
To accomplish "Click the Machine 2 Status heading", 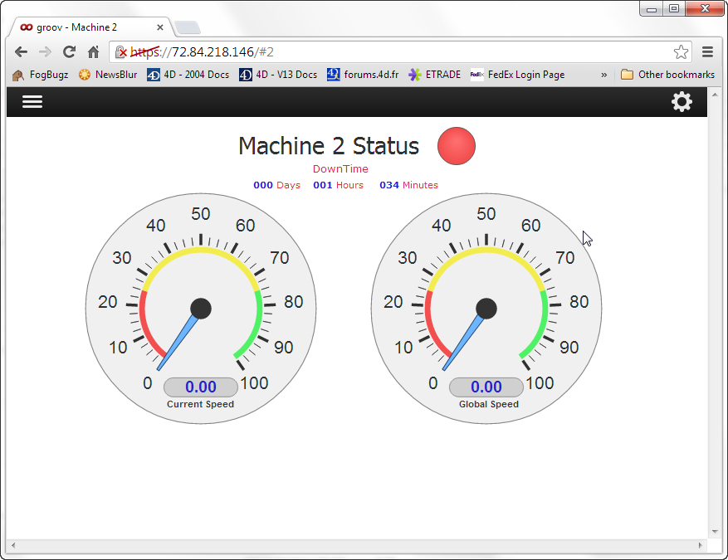I will pos(329,146).
